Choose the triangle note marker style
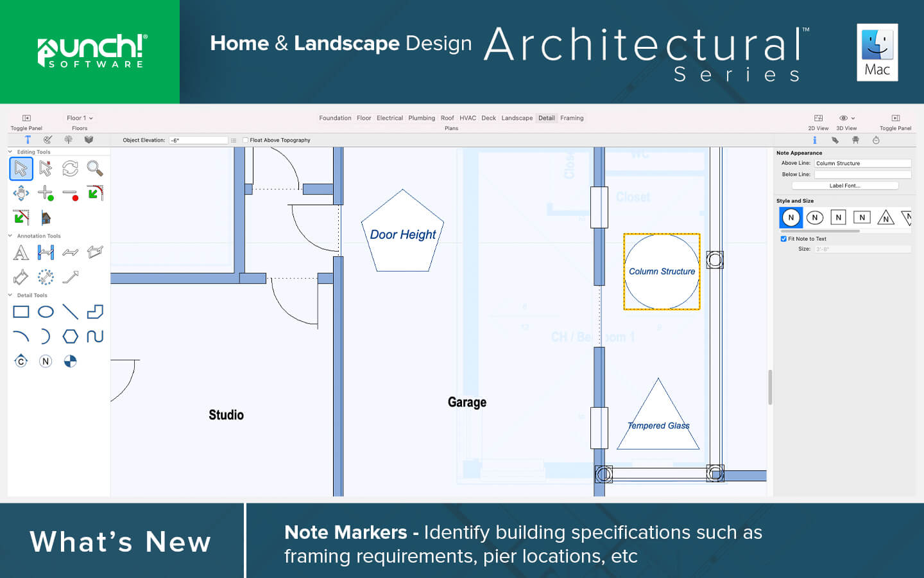 click(x=886, y=218)
